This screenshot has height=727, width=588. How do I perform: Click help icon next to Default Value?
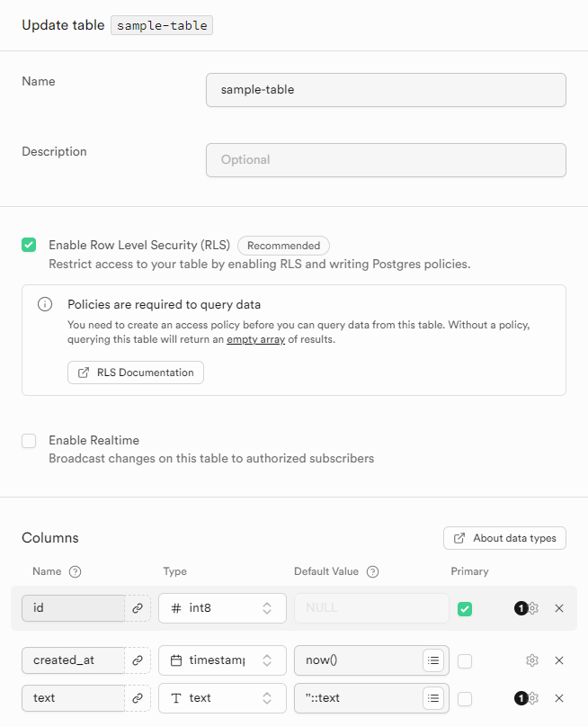(373, 571)
